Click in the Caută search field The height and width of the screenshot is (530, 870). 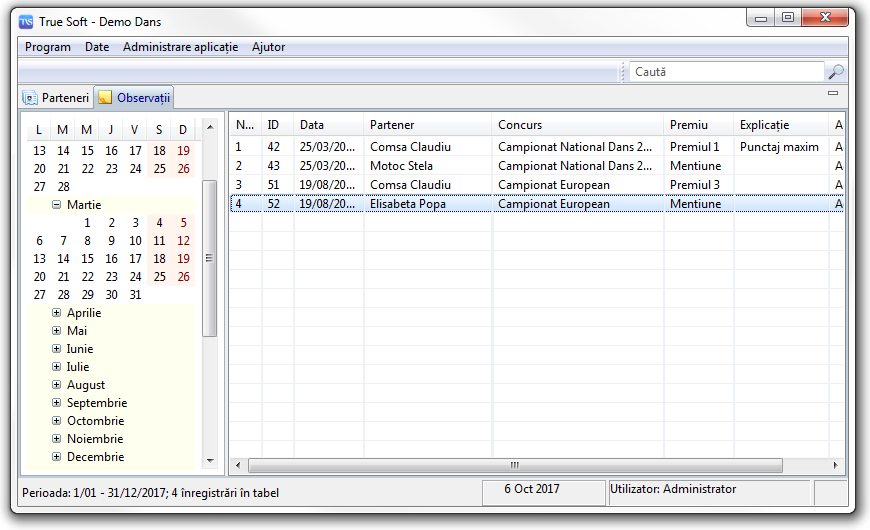click(x=726, y=72)
